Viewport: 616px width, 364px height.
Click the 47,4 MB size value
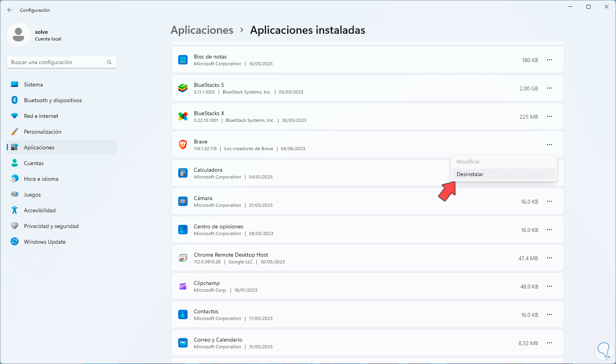(528, 258)
